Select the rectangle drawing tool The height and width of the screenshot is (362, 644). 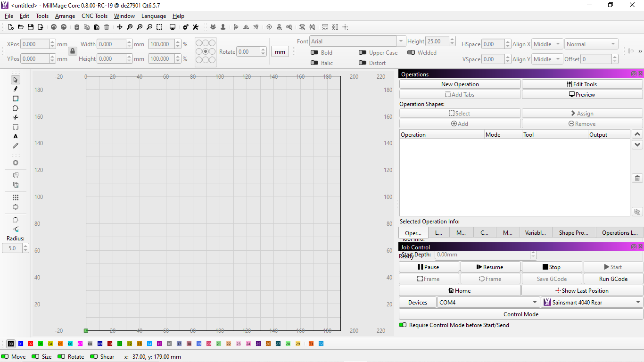point(16,99)
